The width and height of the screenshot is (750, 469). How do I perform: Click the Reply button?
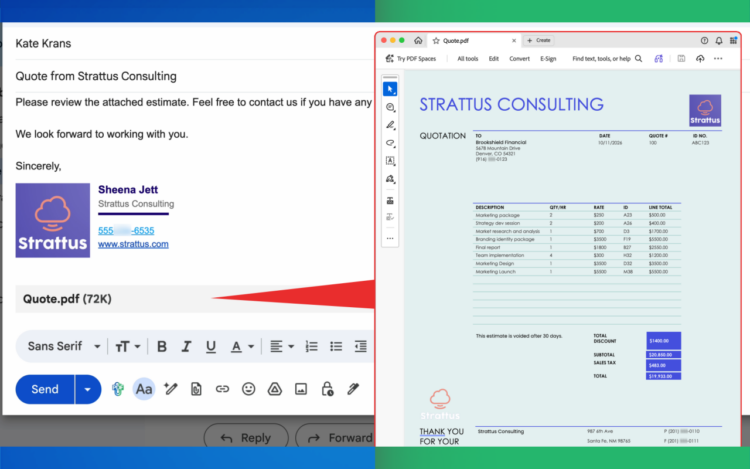coord(246,437)
